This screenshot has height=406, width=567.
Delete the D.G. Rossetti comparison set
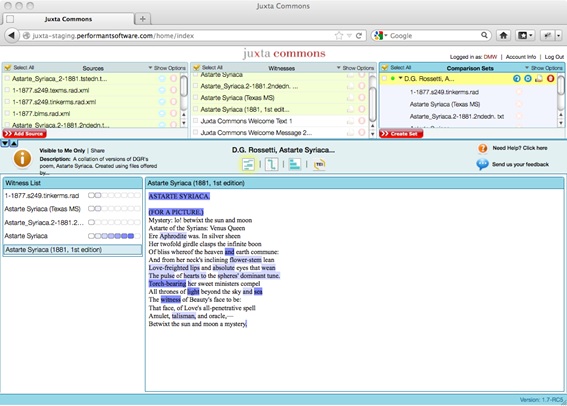click(550, 78)
